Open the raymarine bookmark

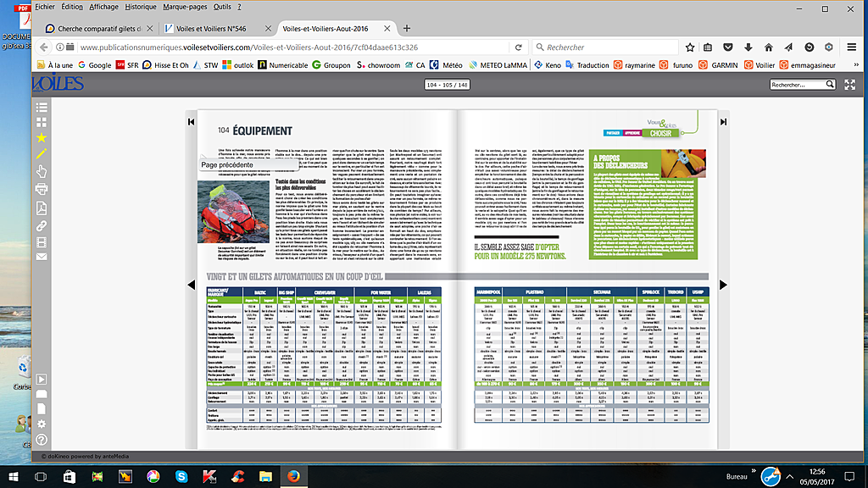click(634, 64)
